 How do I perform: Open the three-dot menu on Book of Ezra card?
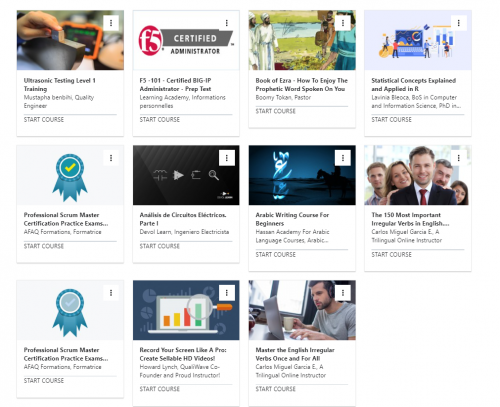pos(343,23)
